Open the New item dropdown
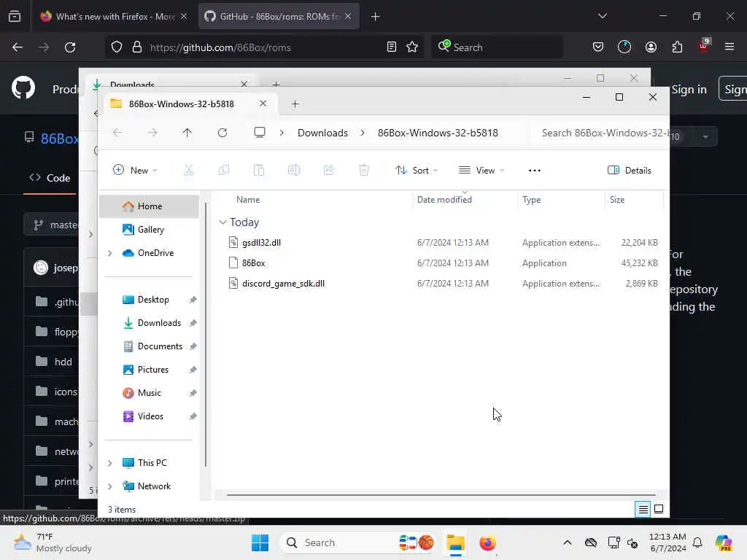The width and height of the screenshot is (747, 560). point(135,170)
